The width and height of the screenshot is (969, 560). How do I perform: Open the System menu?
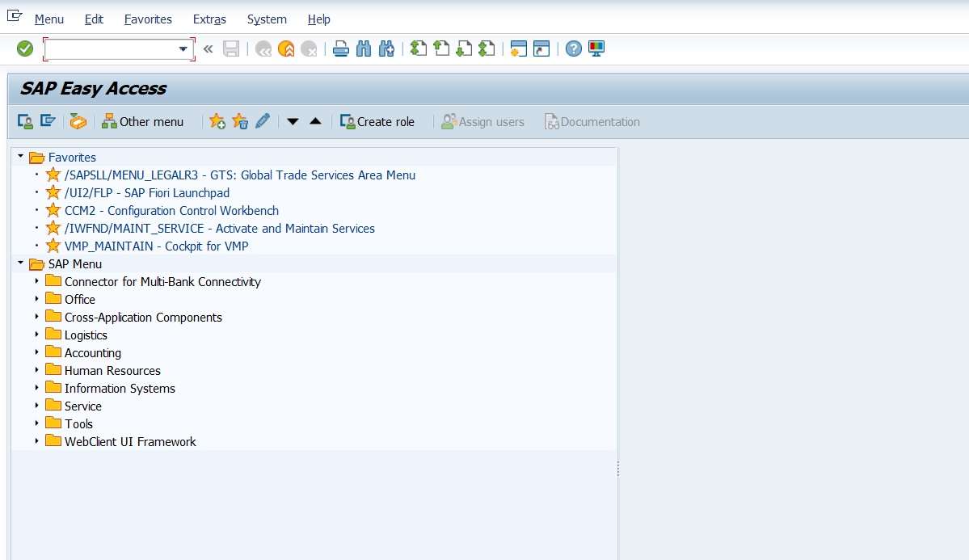[267, 19]
